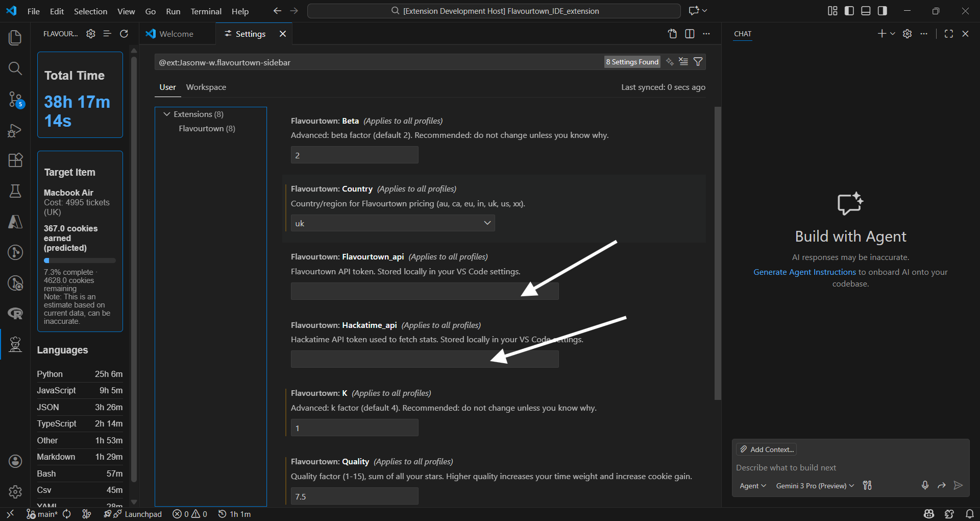
Task: Click Launchpad in status bar
Action: (x=137, y=514)
